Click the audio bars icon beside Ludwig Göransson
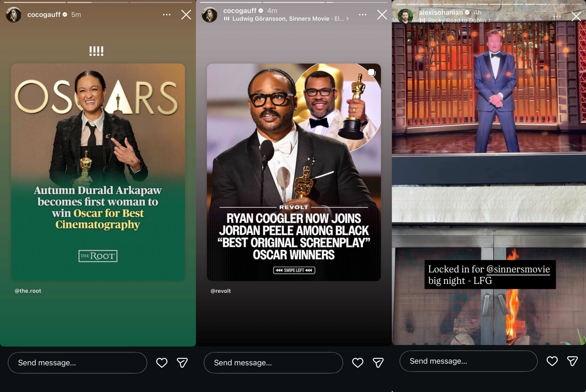586x392 pixels. [x=227, y=19]
